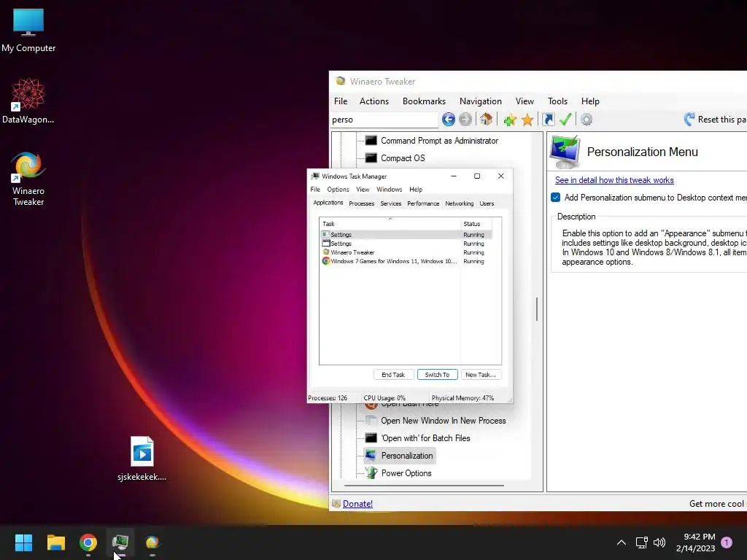
Task: Click New Task... button
Action: [481, 375]
